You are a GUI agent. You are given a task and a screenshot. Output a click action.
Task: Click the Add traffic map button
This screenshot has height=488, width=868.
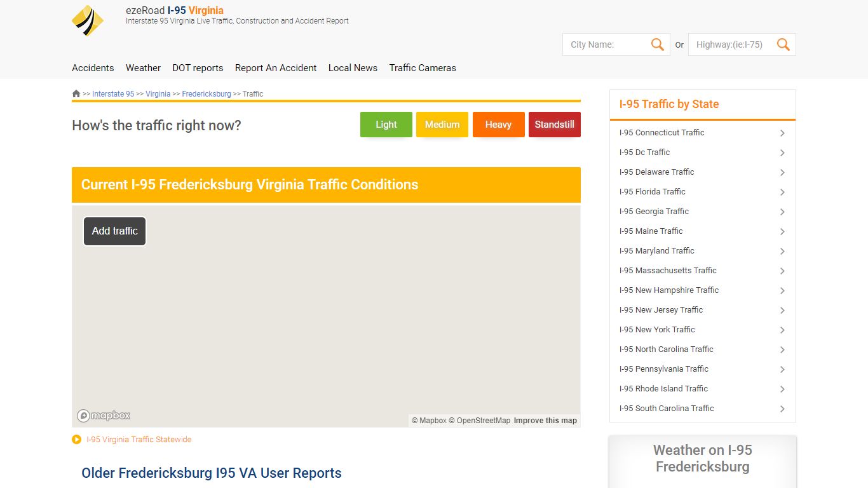115,231
